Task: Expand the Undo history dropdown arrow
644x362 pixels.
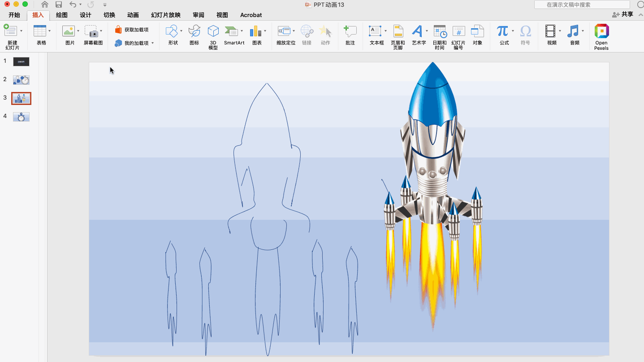Action: point(81,4)
